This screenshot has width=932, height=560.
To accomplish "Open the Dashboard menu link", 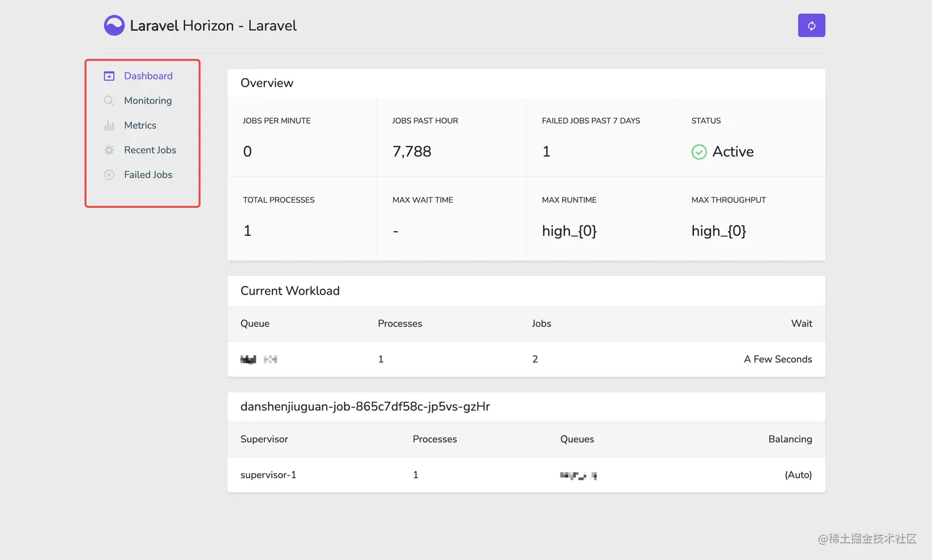I will pos(148,76).
